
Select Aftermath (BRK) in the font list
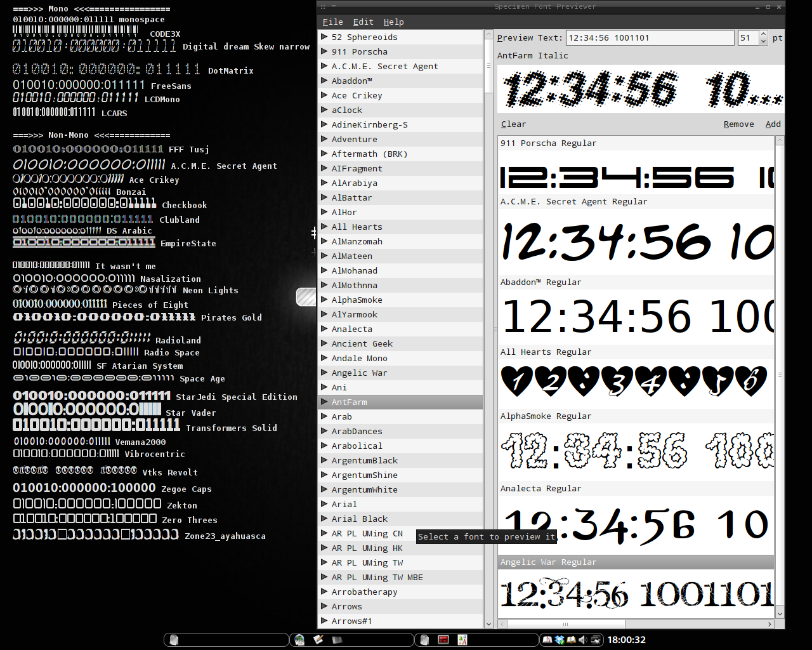(x=400, y=154)
